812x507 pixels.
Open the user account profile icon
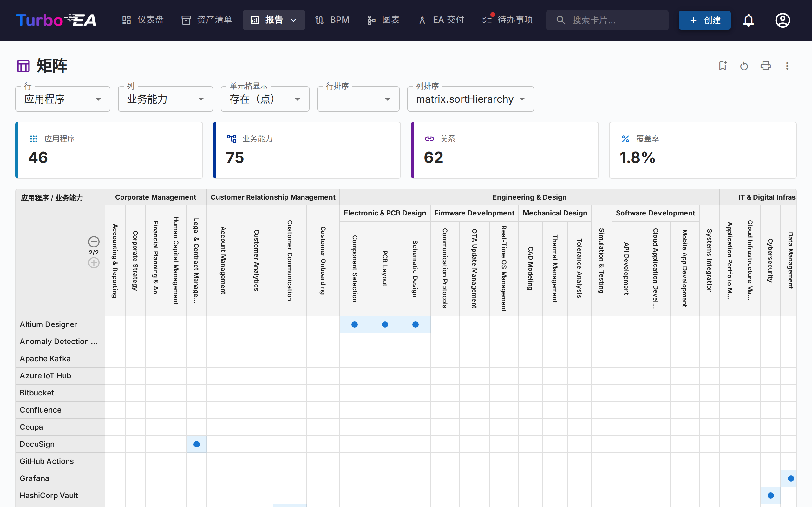(783, 20)
